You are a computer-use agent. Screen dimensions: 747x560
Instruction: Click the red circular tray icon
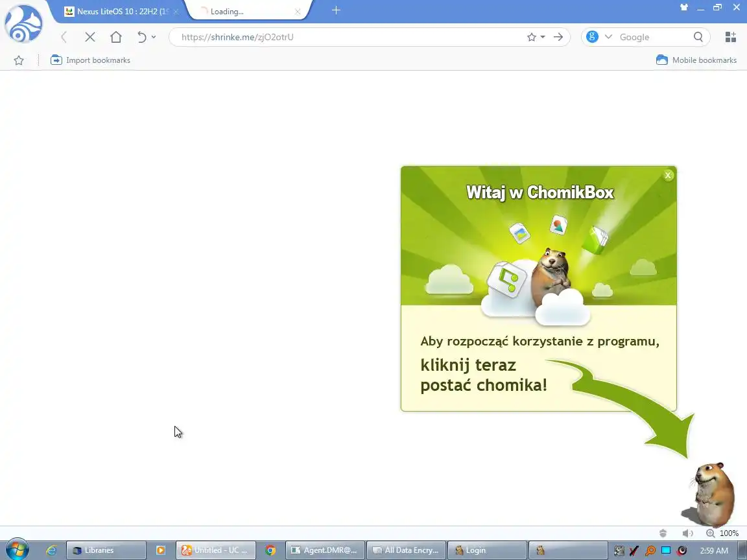point(682,551)
